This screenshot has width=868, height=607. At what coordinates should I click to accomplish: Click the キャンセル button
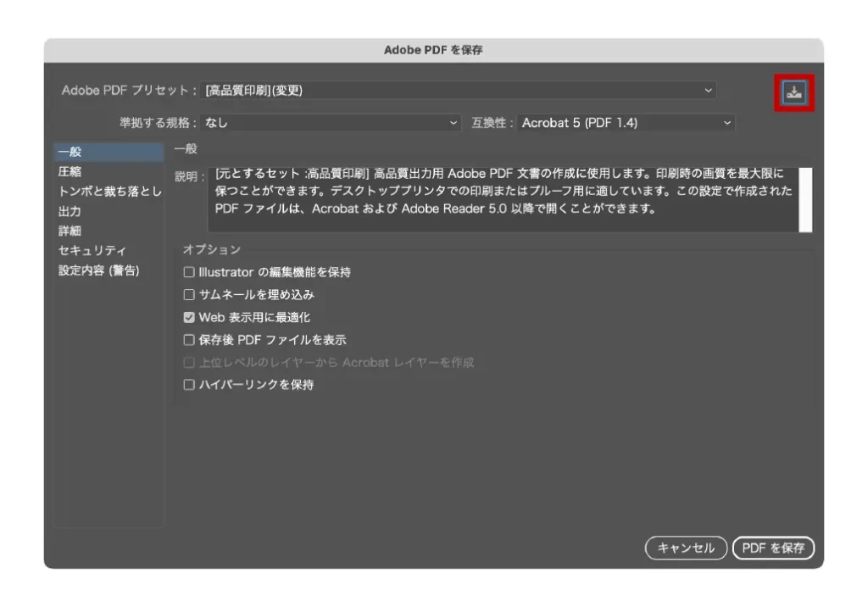pos(686,549)
